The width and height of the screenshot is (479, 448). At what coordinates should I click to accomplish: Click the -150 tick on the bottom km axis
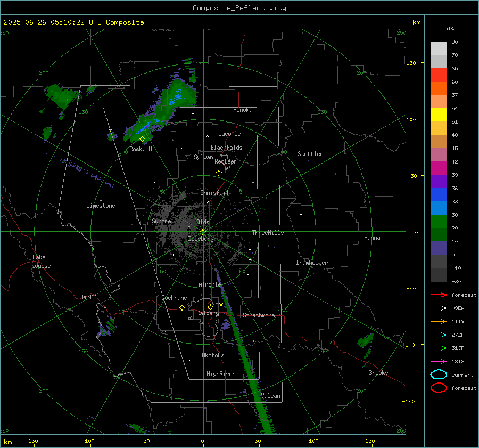tap(31, 441)
